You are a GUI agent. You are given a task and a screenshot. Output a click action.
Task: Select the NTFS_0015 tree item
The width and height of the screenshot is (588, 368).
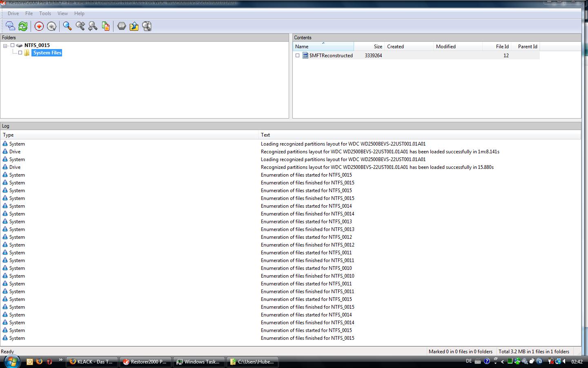pos(37,45)
